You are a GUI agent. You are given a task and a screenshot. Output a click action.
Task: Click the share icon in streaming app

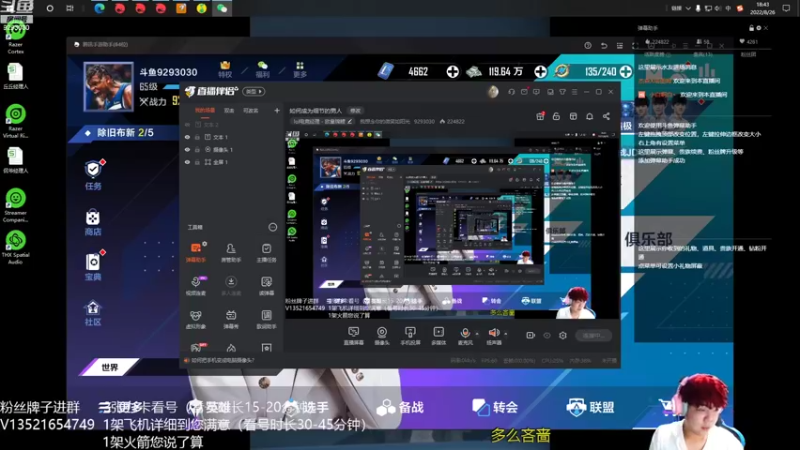tap(606, 116)
